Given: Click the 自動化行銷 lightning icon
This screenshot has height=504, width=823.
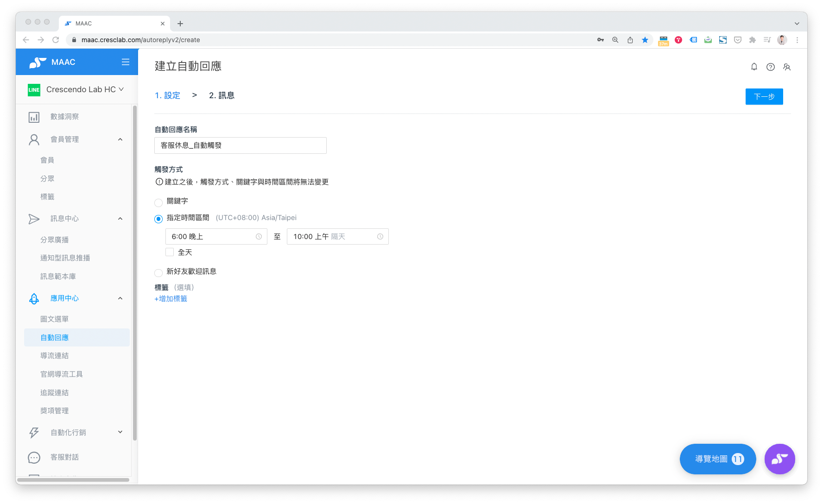Looking at the screenshot, I should 34,433.
